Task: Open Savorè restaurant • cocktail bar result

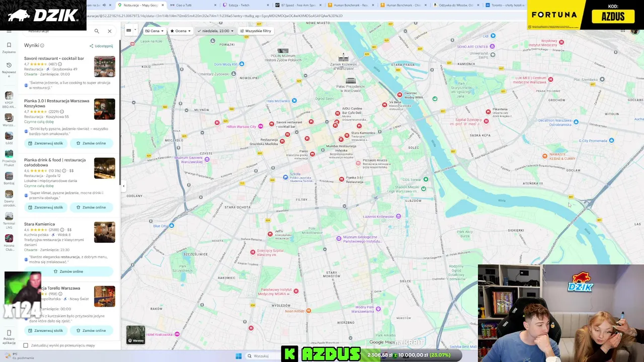Action: click(54, 58)
